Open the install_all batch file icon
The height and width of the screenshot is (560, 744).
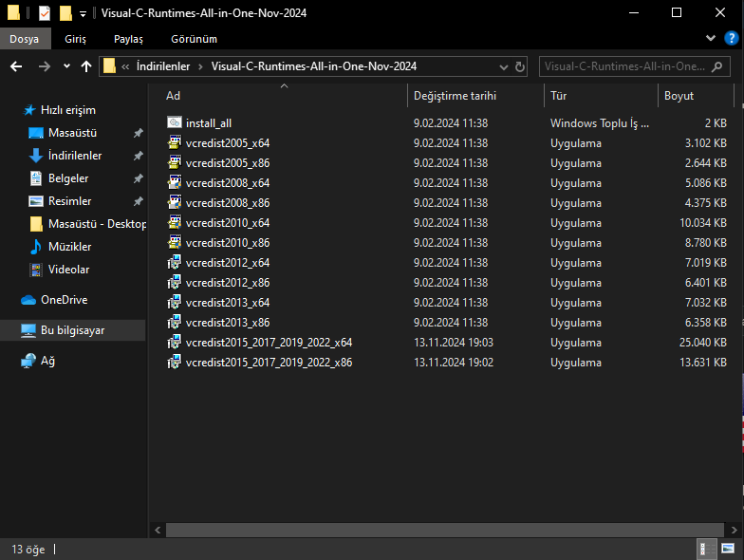coord(175,122)
